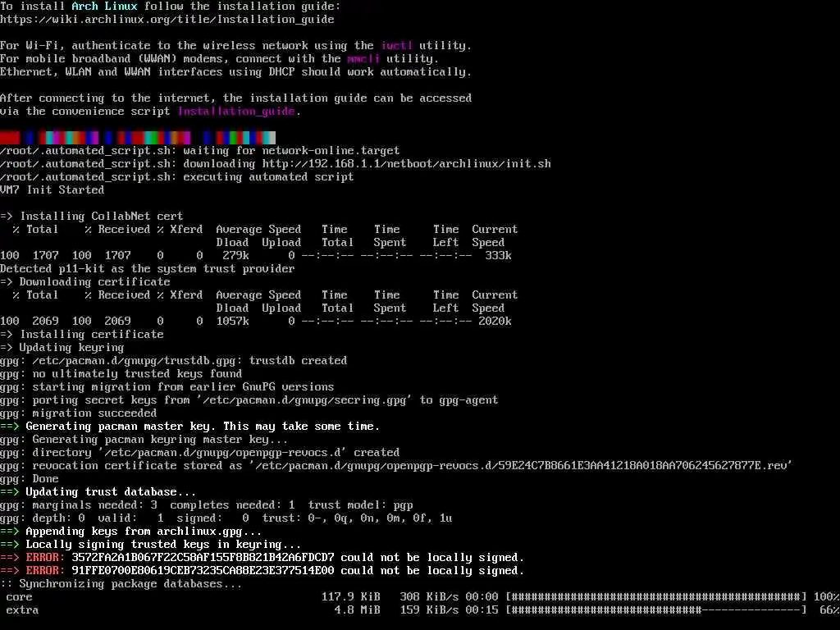Click the 'VM7 Init Started' line
The image size is (840, 630).
click(x=52, y=190)
